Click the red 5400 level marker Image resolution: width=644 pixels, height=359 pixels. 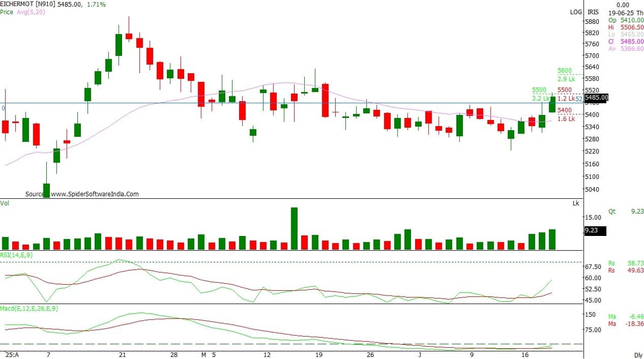point(564,110)
